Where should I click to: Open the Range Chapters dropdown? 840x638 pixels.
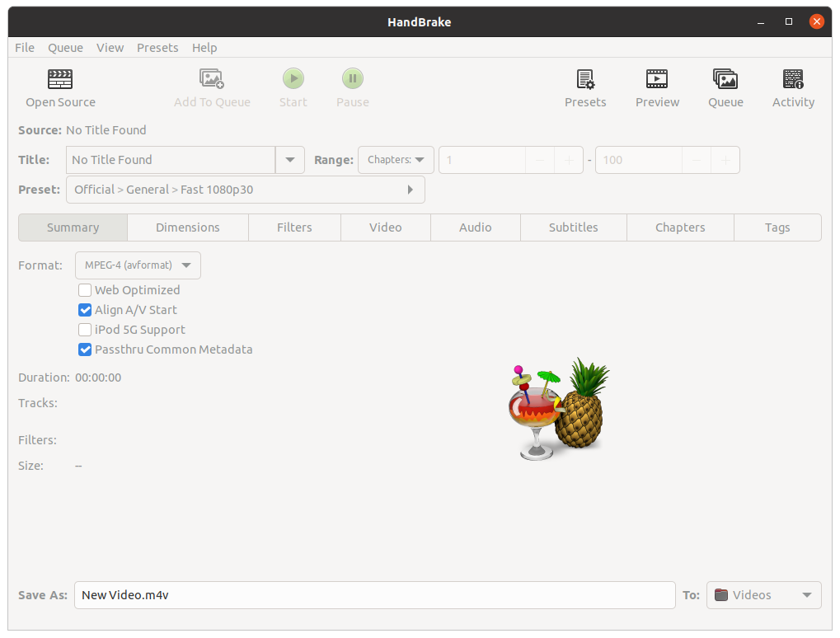396,160
